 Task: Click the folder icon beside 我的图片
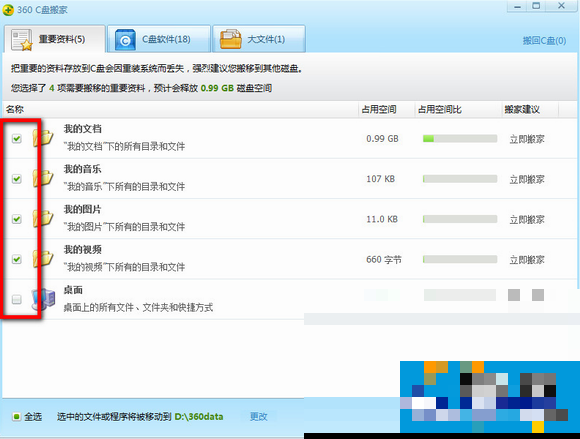click(x=43, y=219)
